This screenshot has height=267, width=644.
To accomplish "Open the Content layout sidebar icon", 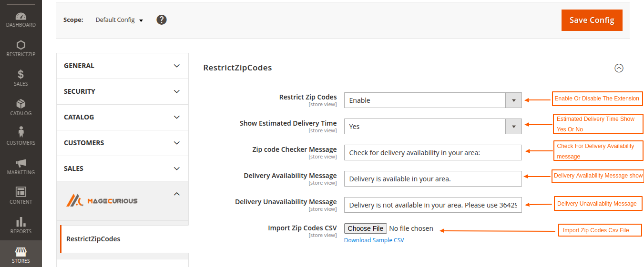I will tap(20, 197).
